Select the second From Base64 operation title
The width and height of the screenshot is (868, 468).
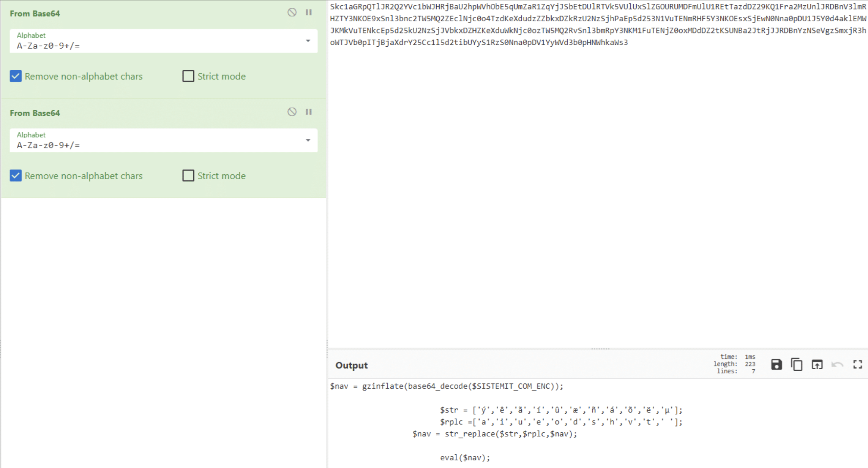(x=35, y=113)
